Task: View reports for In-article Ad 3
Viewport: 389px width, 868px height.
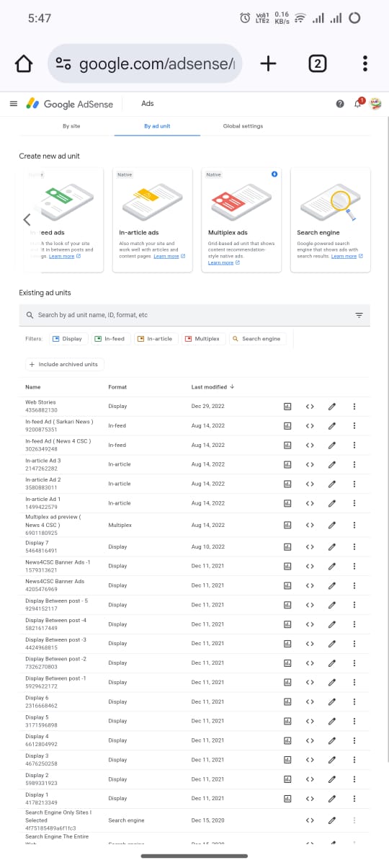Action: (x=287, y=465)
